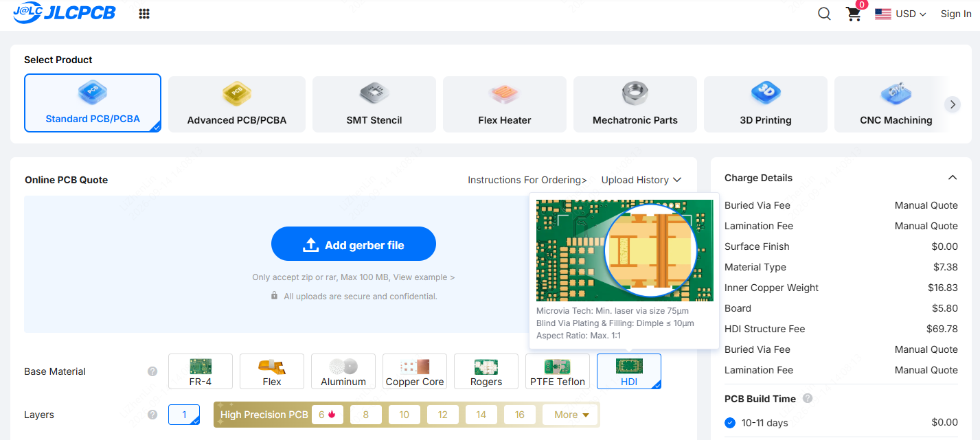Click the JLCPCB logo

[64, 13]
